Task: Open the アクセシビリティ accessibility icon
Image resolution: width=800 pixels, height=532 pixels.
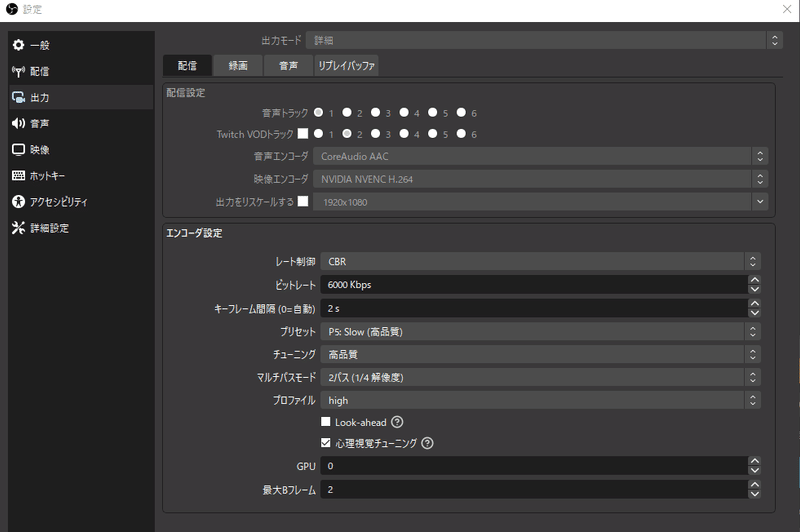Action: [x=18, y=201]
